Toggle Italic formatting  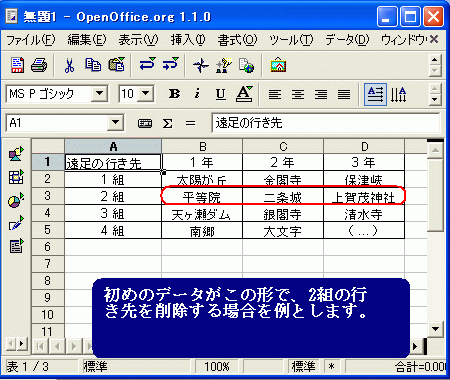(x=197, y=94)
